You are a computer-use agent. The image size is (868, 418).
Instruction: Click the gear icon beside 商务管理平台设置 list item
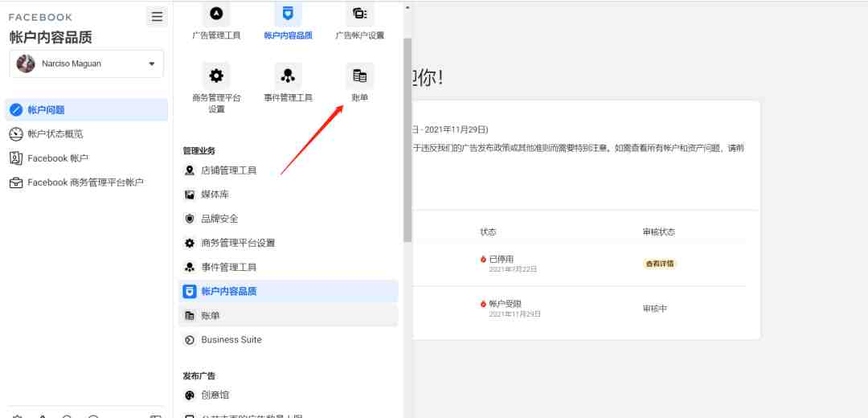coord(190,243)
